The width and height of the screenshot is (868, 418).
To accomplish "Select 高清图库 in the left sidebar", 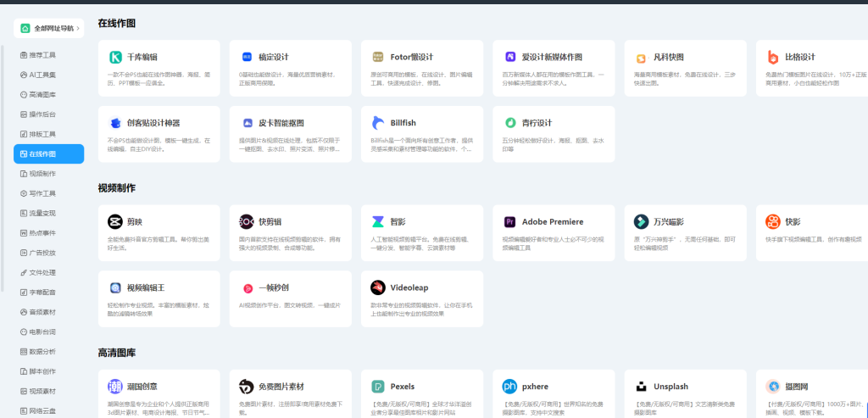I will point(42,94).
